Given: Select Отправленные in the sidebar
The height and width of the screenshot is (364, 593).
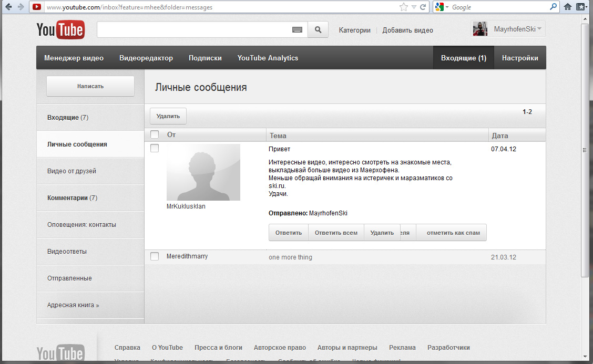Looking at the screenshot, I should [x=90, y=278].
